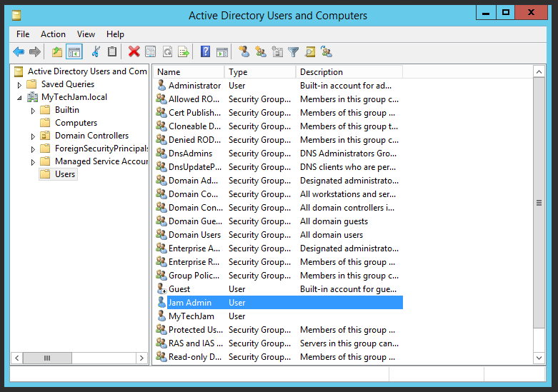558x392 pixels.
Task: Expand the Managed Service Accounts node
Action: 33,162
